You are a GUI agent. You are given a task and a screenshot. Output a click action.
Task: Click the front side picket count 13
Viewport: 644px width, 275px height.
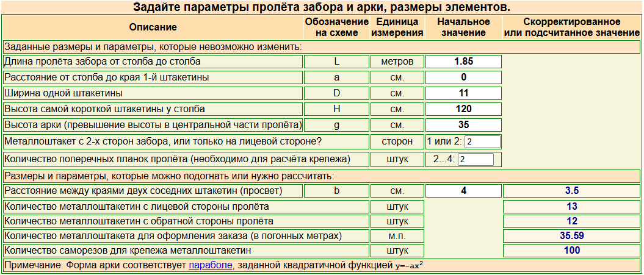tap(571, 207)
